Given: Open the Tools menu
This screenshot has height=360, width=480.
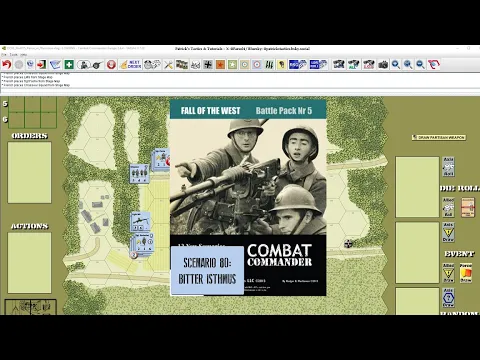Looking at the screenshot, I should coord(13,54).
